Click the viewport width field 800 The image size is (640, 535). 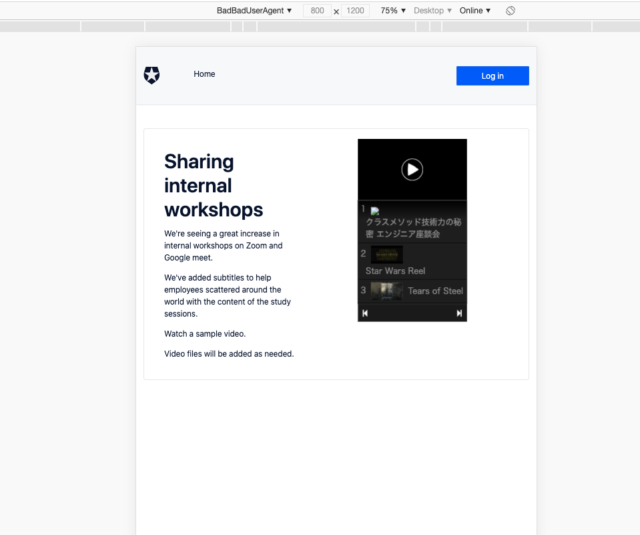click(317, 11)
